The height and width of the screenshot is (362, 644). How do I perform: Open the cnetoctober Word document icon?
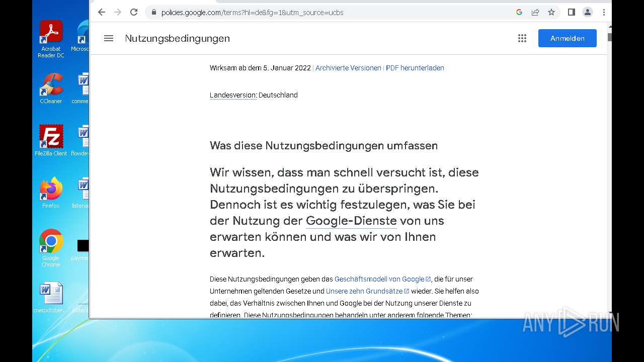51,298
